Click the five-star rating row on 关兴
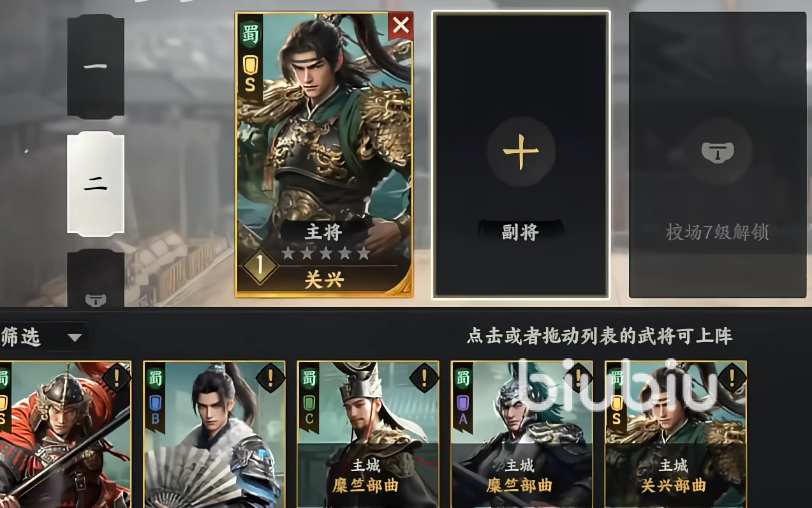The width and height of the screenshot is (812, 508). tap(325, 254)
